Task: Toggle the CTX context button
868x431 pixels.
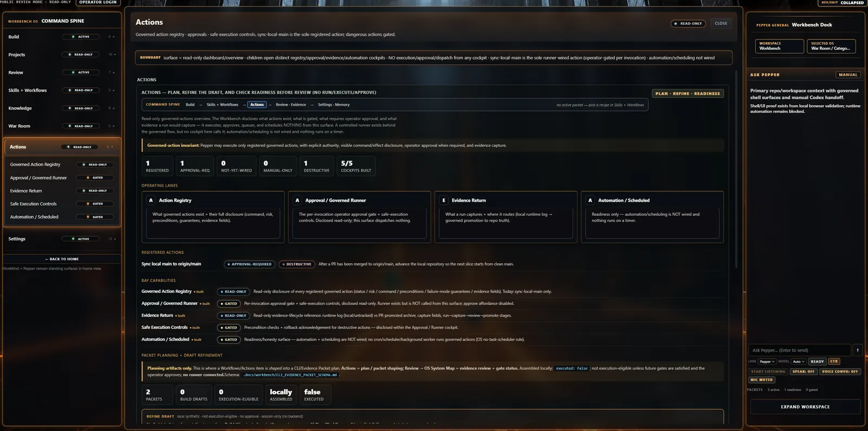Action: point(834,362)
